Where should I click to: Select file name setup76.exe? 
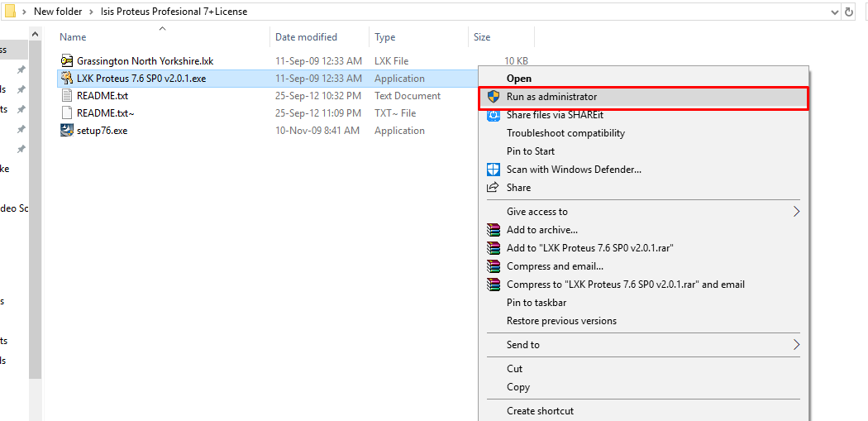102,131
